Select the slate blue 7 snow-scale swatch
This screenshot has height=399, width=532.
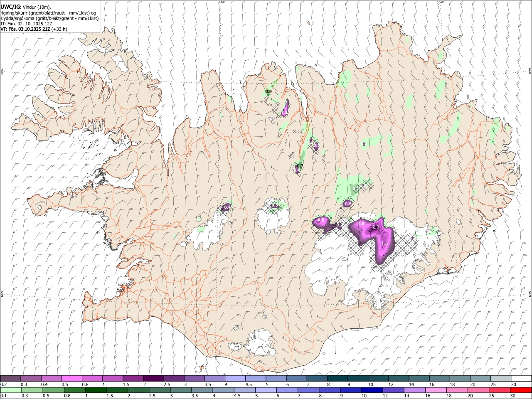(317, 378)
